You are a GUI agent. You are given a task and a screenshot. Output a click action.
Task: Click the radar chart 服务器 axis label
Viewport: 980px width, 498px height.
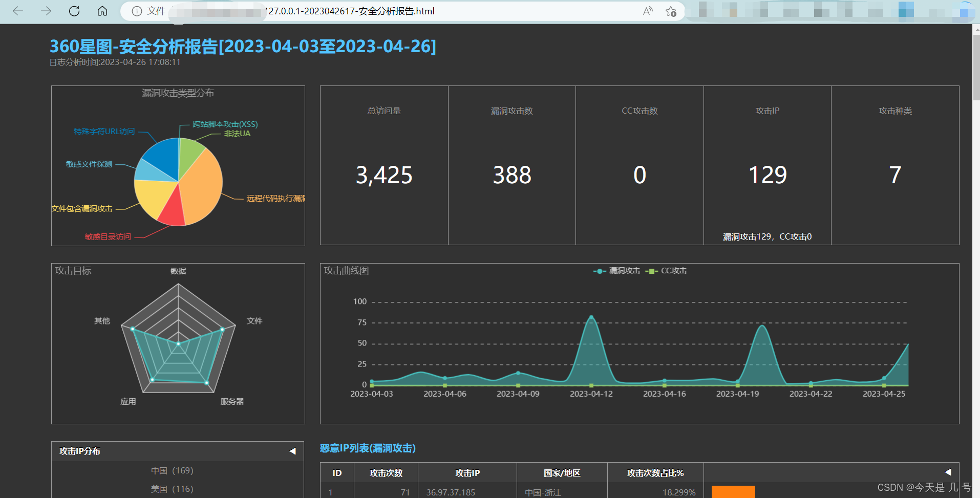point(232,402)
